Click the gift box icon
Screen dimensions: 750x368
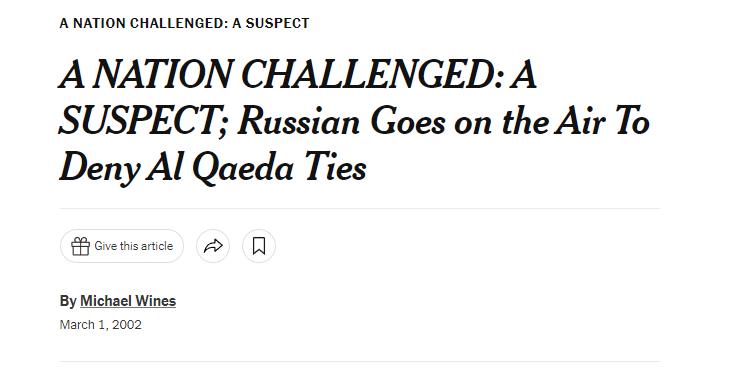point(80,246)
